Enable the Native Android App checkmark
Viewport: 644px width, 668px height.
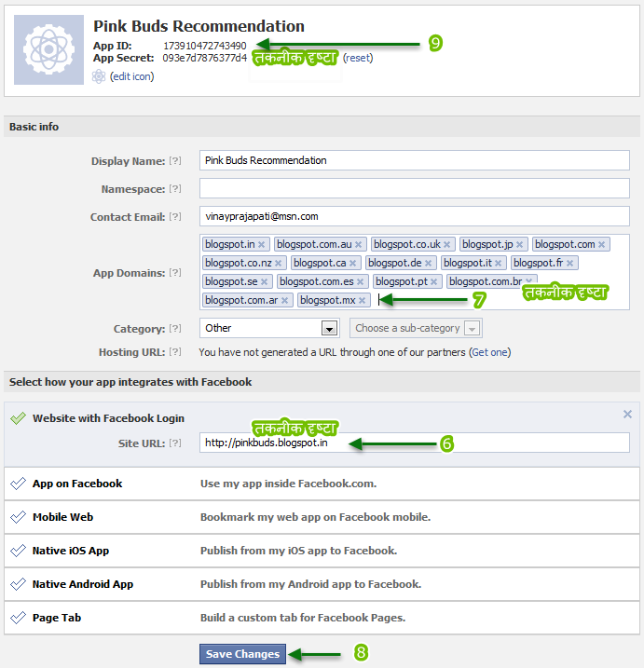18,584
